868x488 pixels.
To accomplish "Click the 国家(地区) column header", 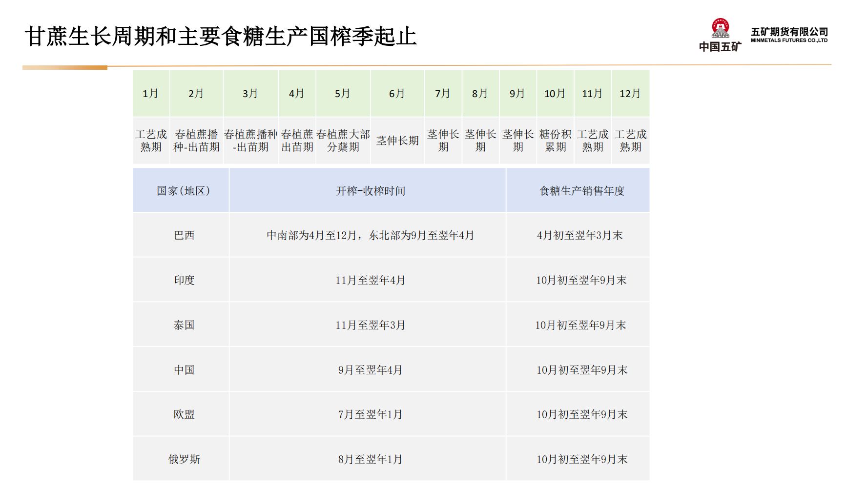I will (x=183, y=191).
